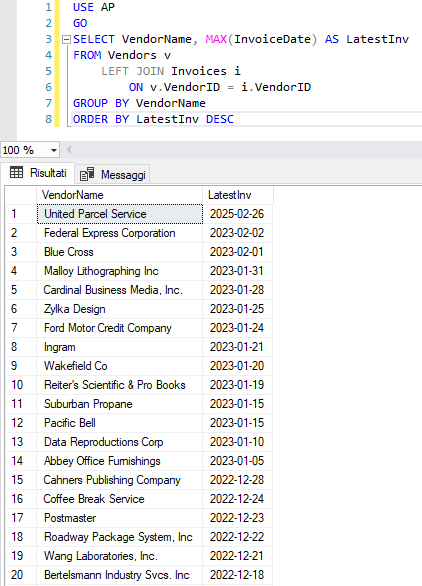422x586 pixels.
Task: Select the date 2023-01-19
Action: pos(237,385)
